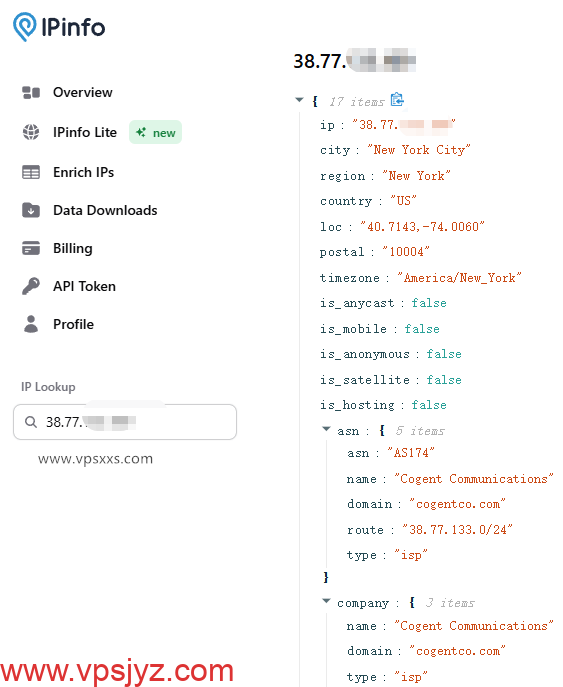
Task: Collapse the company object node
Action: tap(326, 601)
